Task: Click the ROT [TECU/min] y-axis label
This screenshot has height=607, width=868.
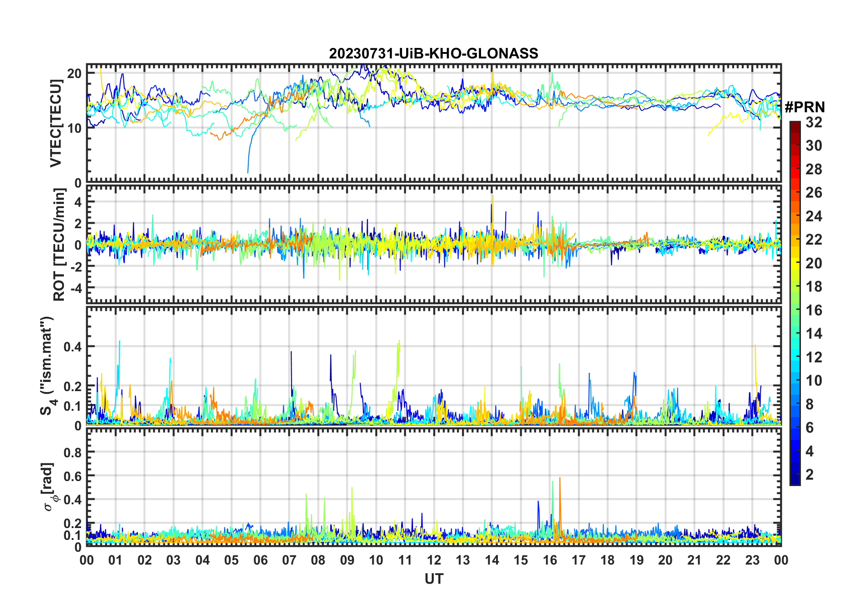Action: click(59, 244)
